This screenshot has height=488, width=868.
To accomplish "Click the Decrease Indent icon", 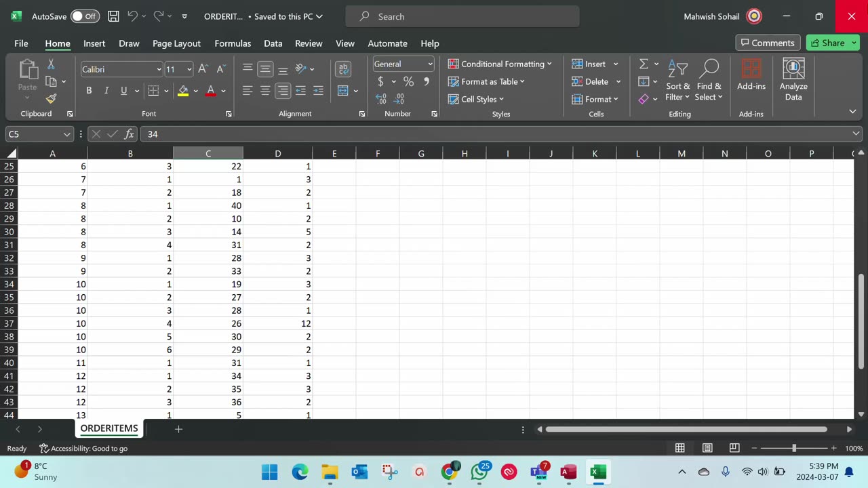I will tap(300, 91).
